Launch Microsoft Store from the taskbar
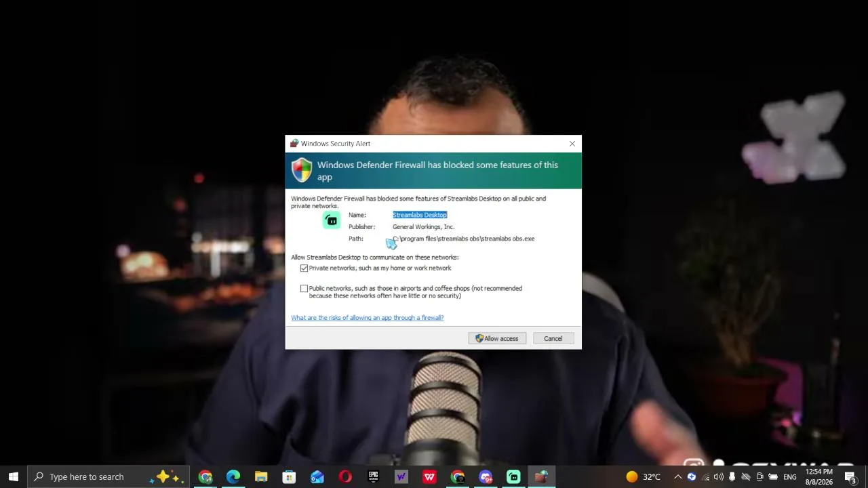The image size is (868, 488). [289, 476]
